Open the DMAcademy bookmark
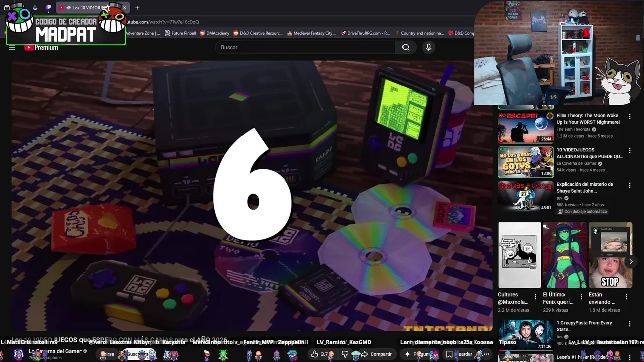The width and height of the screenshot is (644, 362). pos(215,33)
